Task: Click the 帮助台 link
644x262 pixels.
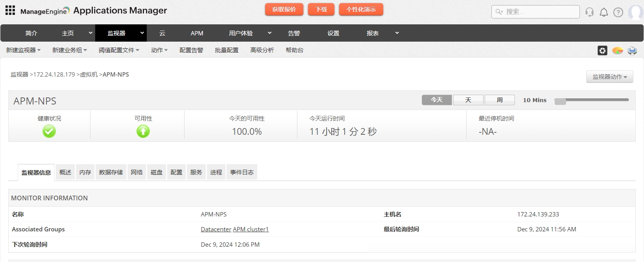Action: click(x=294, y=50)
